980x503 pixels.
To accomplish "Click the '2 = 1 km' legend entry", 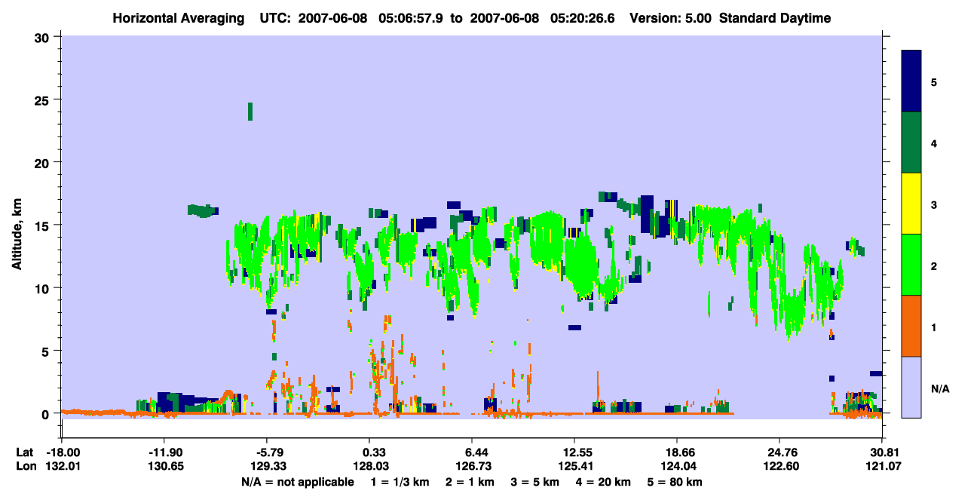I will (x=471, y=482).
